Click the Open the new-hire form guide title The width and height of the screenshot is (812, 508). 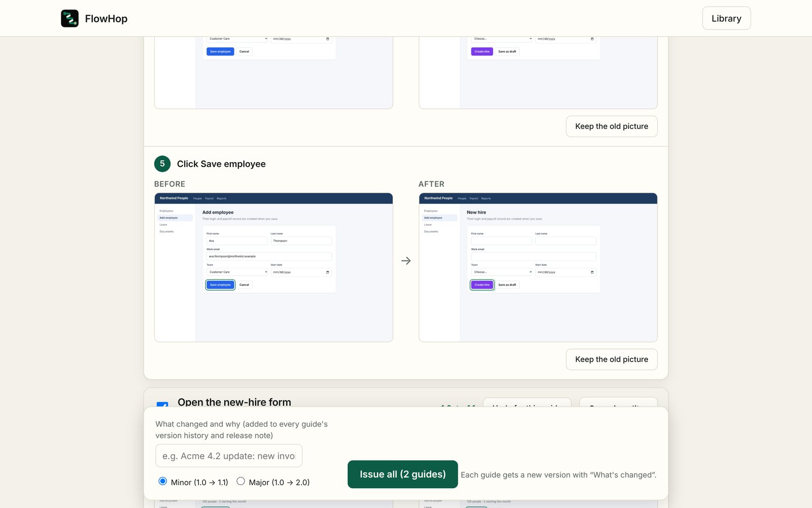pyautogui.click(x=234, y=402)
